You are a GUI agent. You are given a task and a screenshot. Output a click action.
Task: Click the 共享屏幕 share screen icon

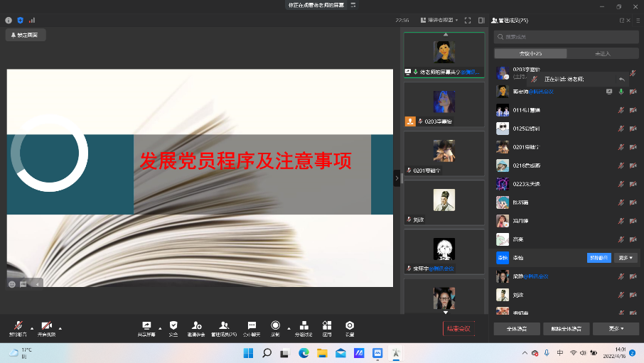point(147,325)
